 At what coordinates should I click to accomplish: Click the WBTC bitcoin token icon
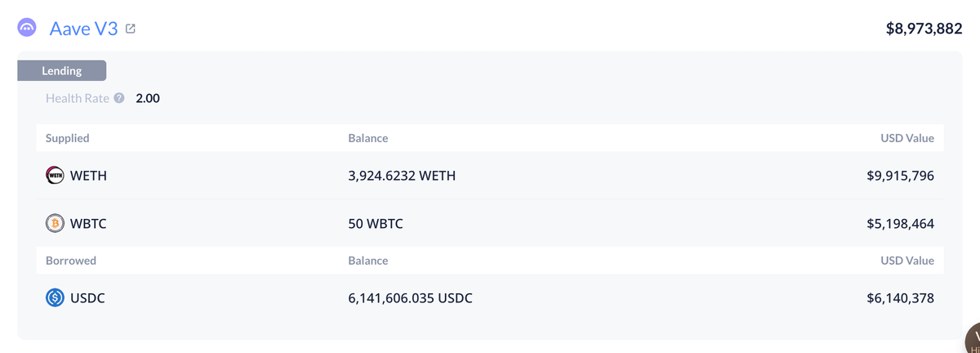tap(55, 223)
